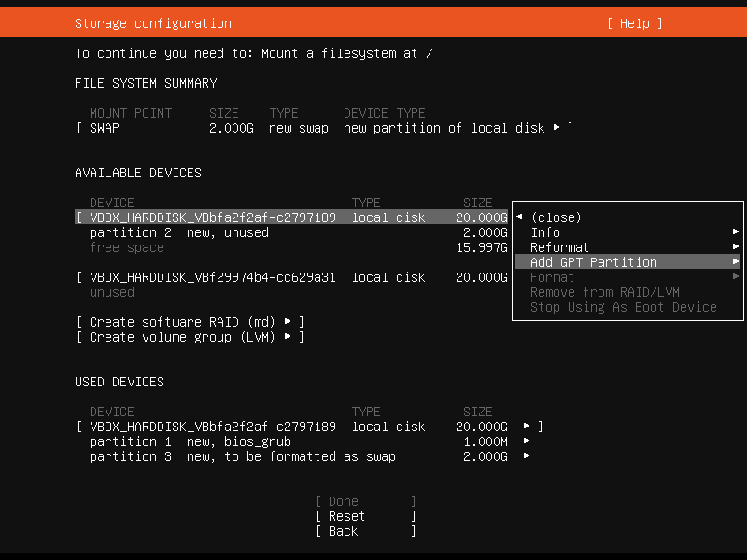Select the SWAP mount point row
This screenshot has width=747, height=560.
click(324, 128)
